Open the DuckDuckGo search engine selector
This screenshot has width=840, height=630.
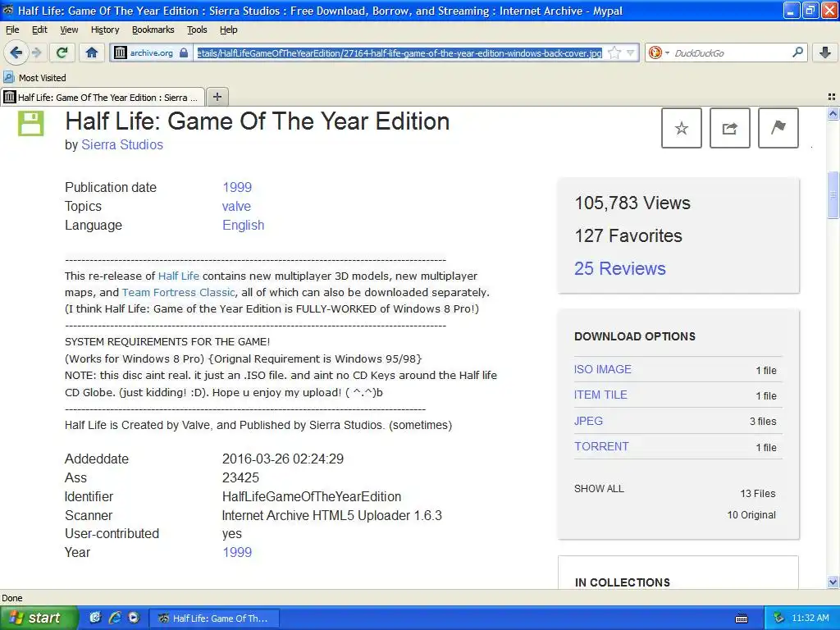[x=659, y=52]
